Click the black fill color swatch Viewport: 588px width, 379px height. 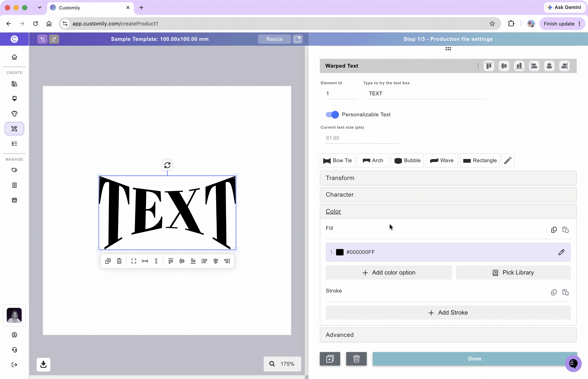[340, 252]
